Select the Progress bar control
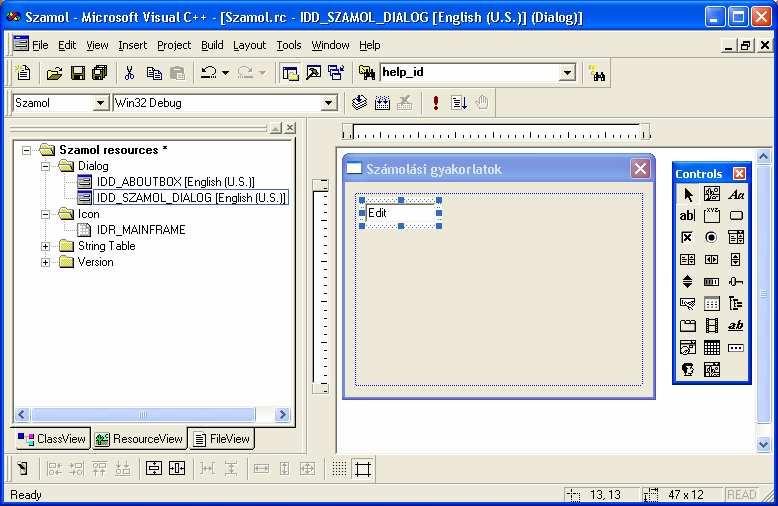Screen dimensions: 778x506 pos(712,281)
